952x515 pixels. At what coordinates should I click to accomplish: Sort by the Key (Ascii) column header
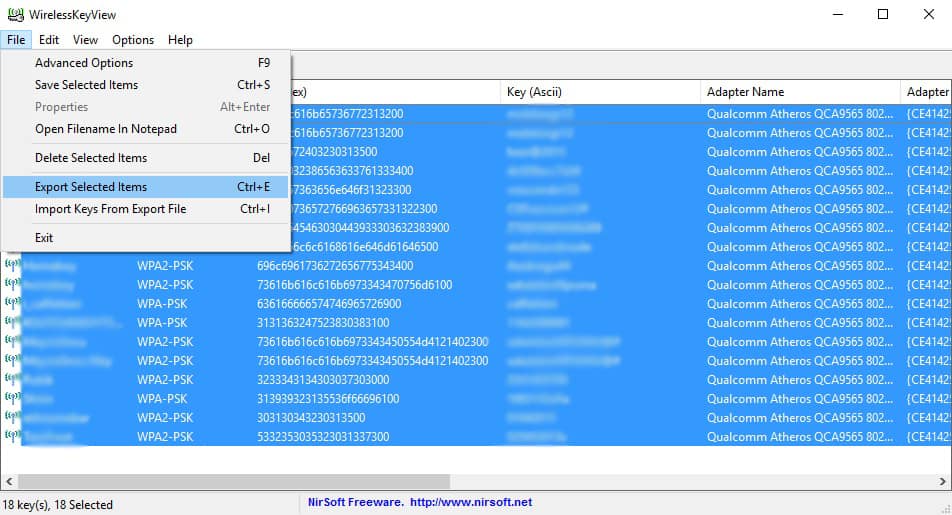pyautogui.click(x=600, y=92)
